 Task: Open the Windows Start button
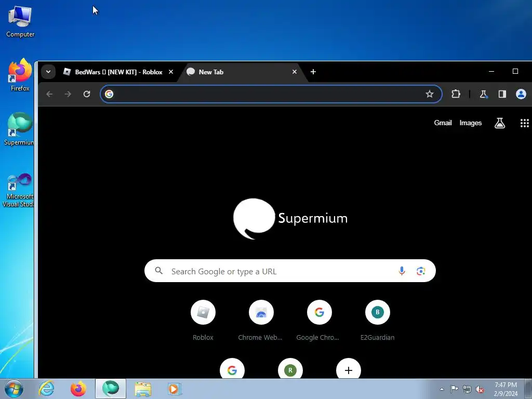pos(14,389)
